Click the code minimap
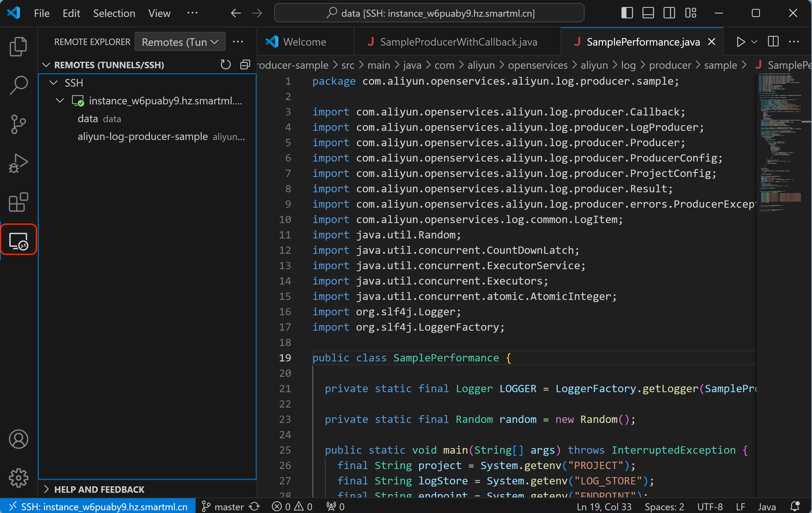This screenshot has width=812, height=513. (779, 143)
